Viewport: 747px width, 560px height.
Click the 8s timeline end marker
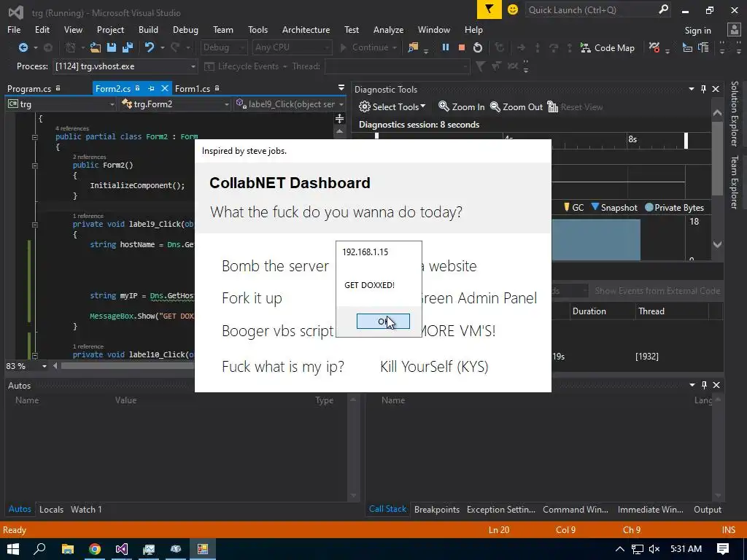point(686,141)
